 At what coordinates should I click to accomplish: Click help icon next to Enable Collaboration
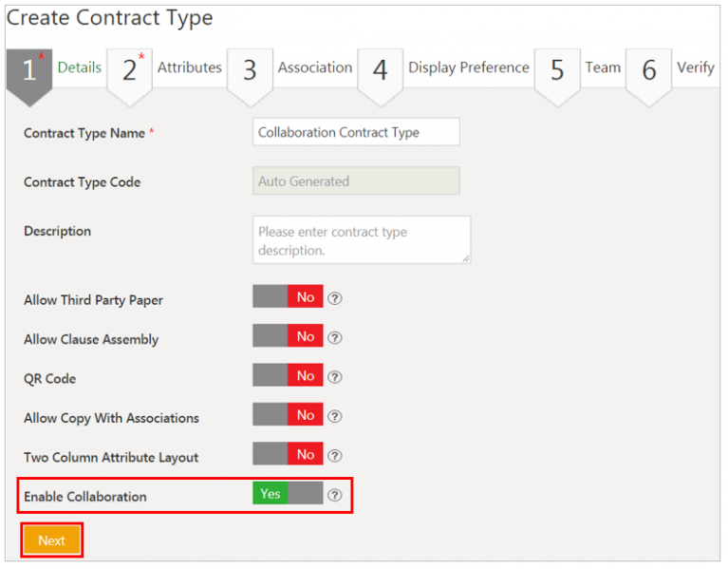click(x=334, y=495)
